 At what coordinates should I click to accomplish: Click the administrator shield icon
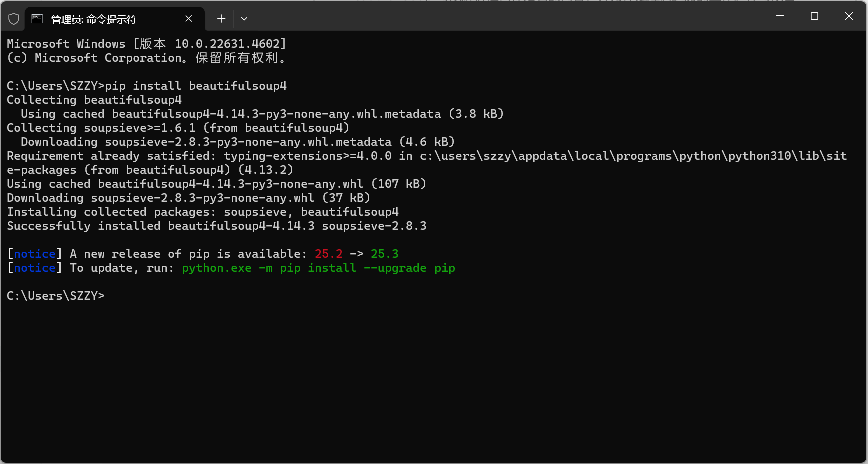(14, 19)
